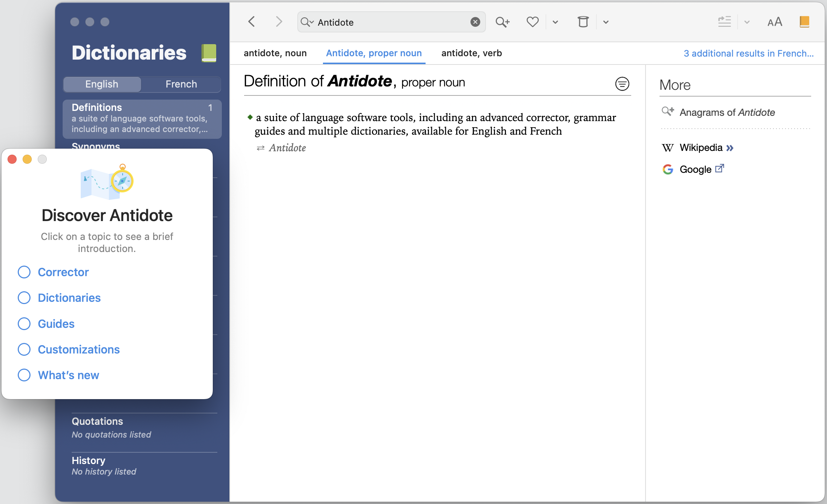Open Anagrams of Antidote link
The width and height of the screenshot is (827, 504).
[x=727, y=112]
